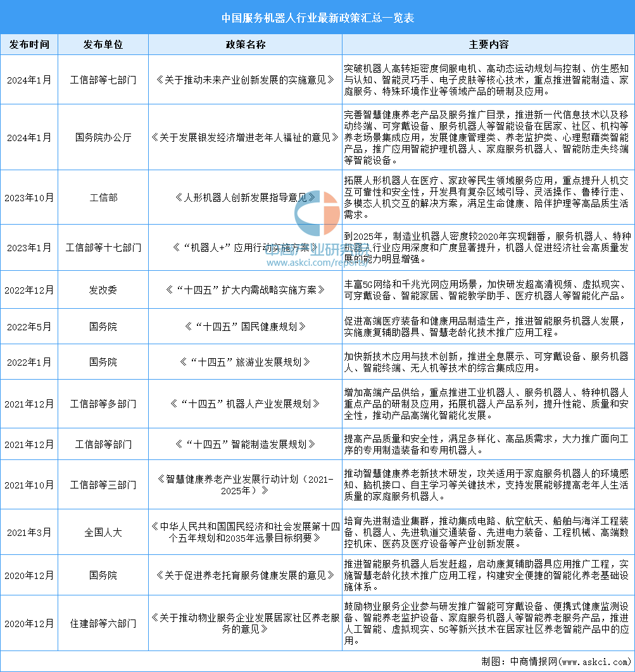This screenshot has width=635, height=672.
Task: Click the watermark logo in the center
Action: 317,213
